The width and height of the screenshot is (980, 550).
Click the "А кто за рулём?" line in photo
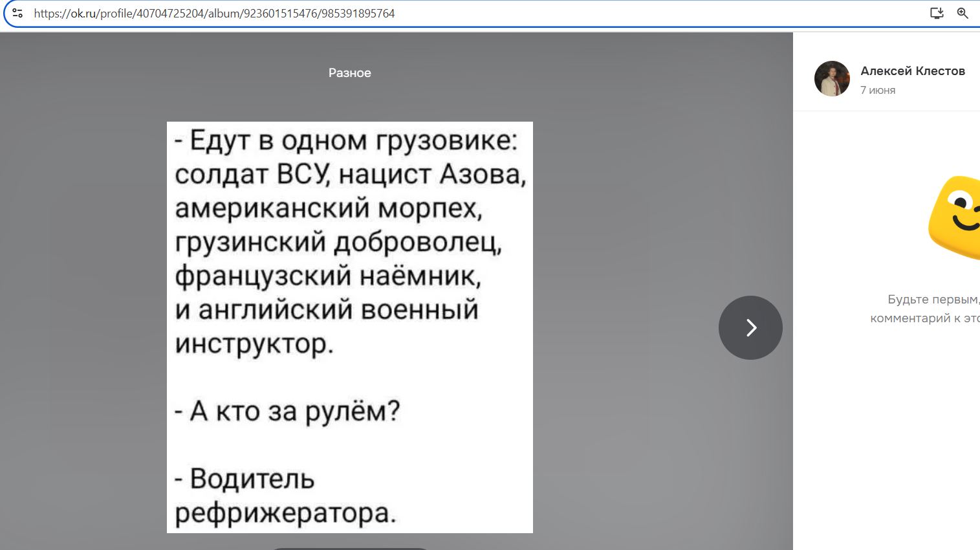(x=288, y=411)
